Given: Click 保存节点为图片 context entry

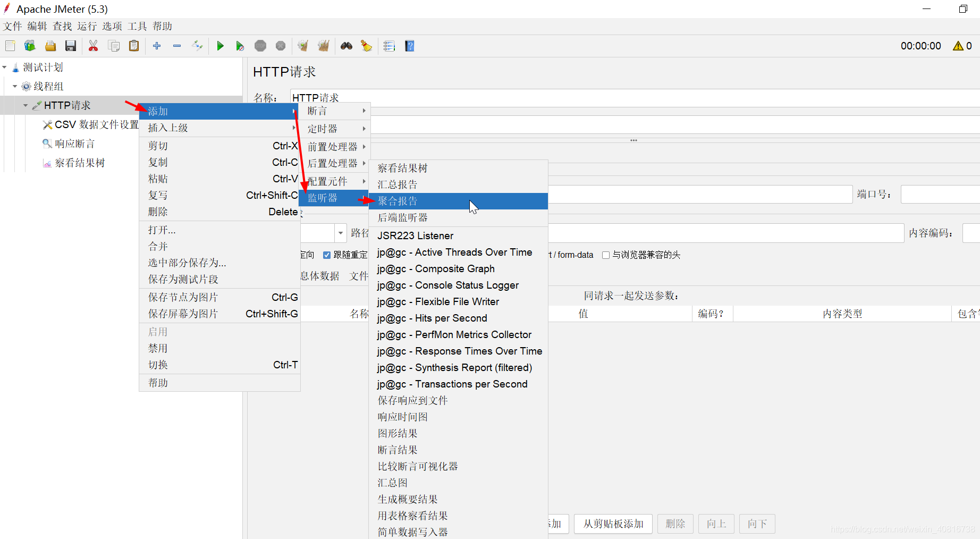Looking at the screenshot, I should [x=219, y=297].
